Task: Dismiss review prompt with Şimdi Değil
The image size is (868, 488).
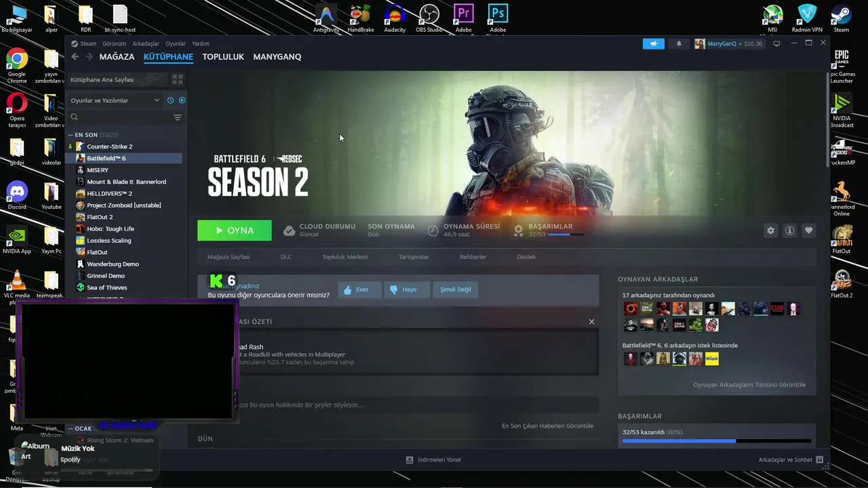Action: coord(455,289)
